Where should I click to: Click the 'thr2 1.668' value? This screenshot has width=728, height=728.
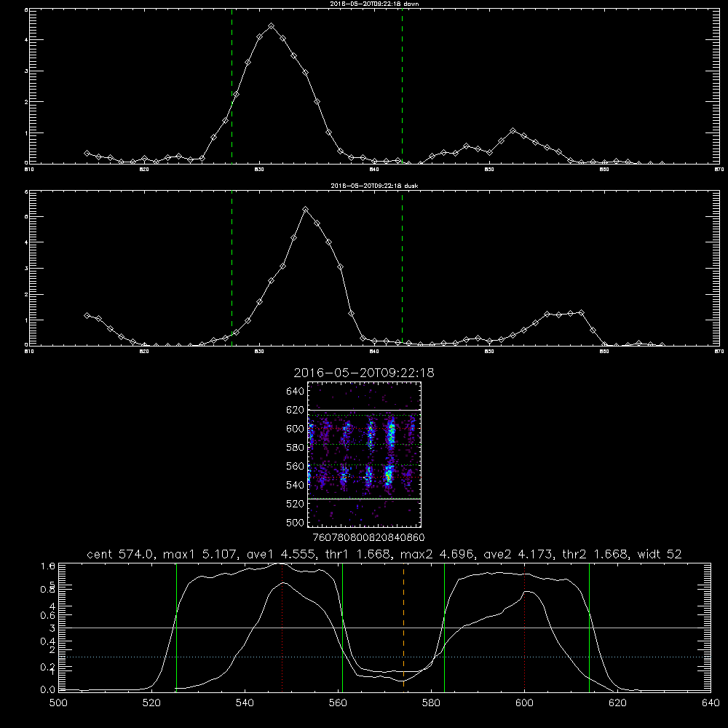596,554
